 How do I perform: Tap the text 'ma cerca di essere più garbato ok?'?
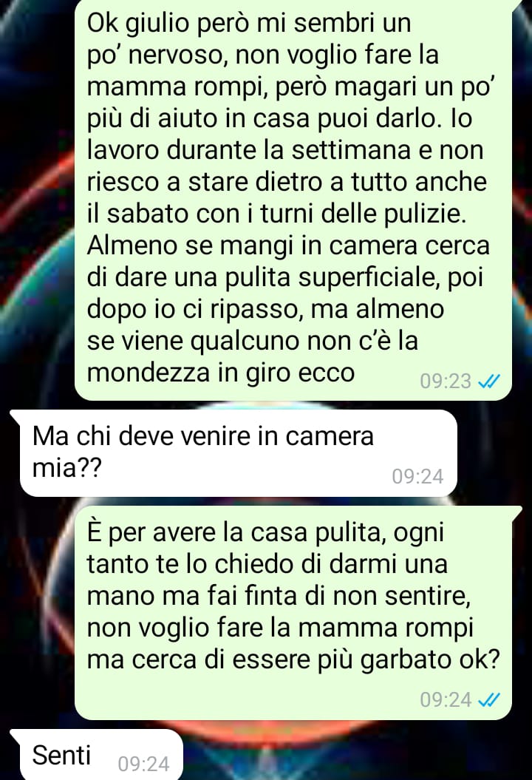pyautogui.click(x=293, y=659)
